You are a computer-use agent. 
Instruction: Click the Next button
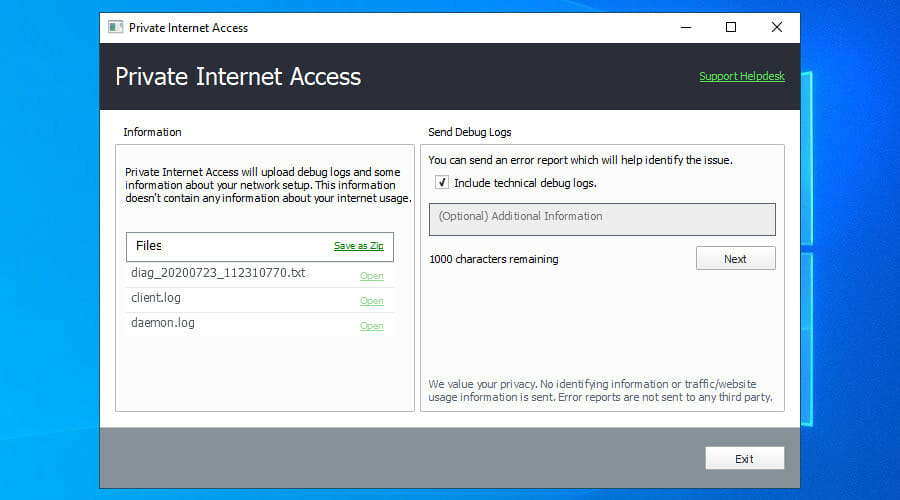tap(735, 258)
